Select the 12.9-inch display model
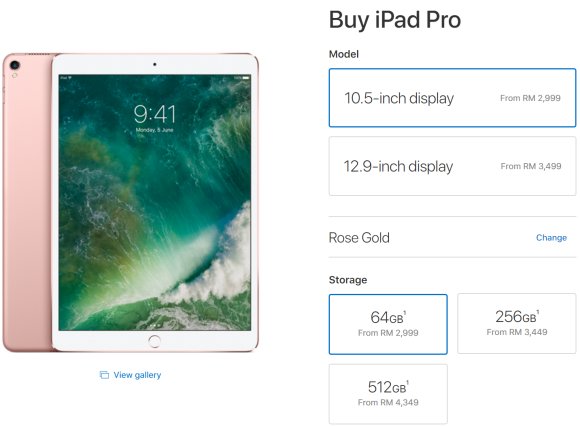 point(452,166)
